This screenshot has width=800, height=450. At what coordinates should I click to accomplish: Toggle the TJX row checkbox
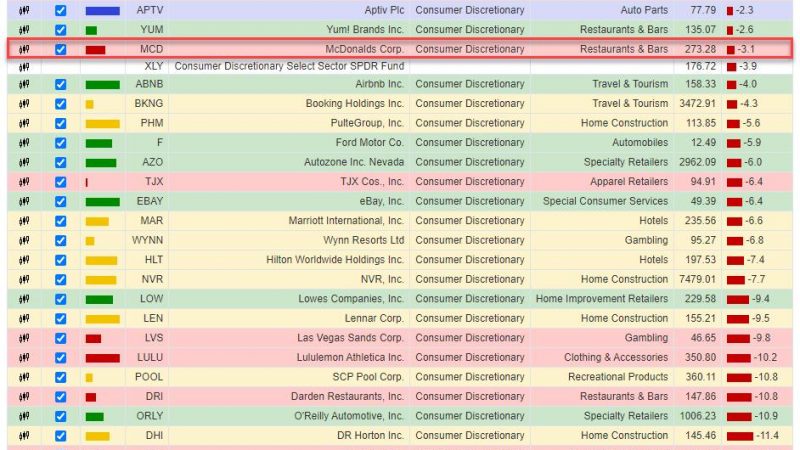click(x=60, y=182)
